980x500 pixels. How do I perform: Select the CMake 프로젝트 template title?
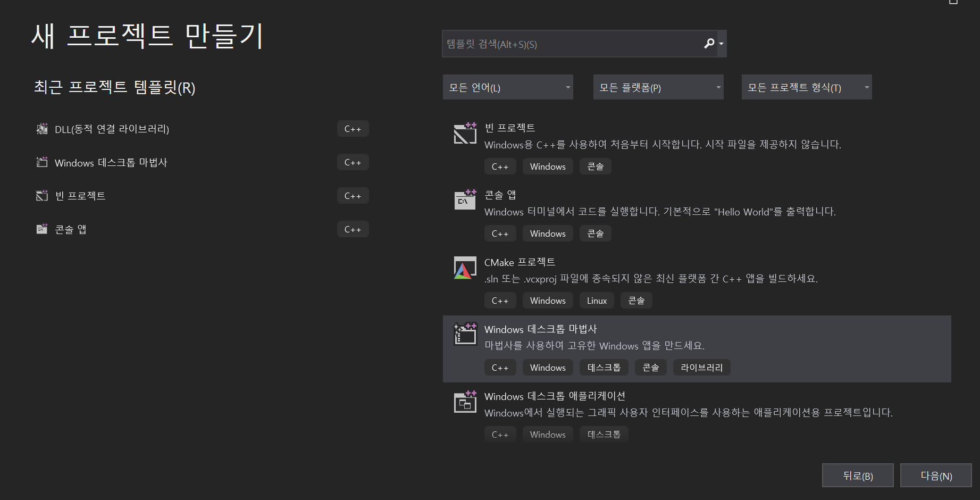coord(520,262)
